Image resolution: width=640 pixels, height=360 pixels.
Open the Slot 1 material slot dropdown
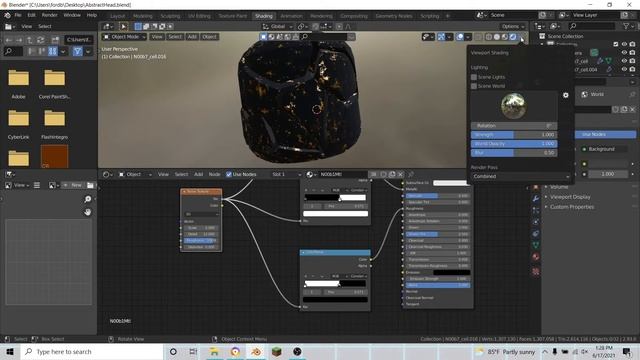(286, 174)
